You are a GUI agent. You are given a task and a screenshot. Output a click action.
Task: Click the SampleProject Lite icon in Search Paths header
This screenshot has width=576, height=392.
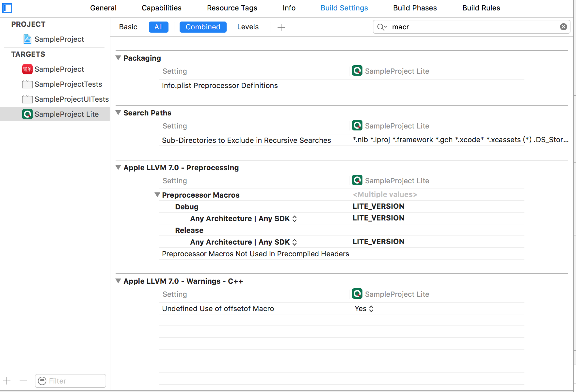[357, 126]
